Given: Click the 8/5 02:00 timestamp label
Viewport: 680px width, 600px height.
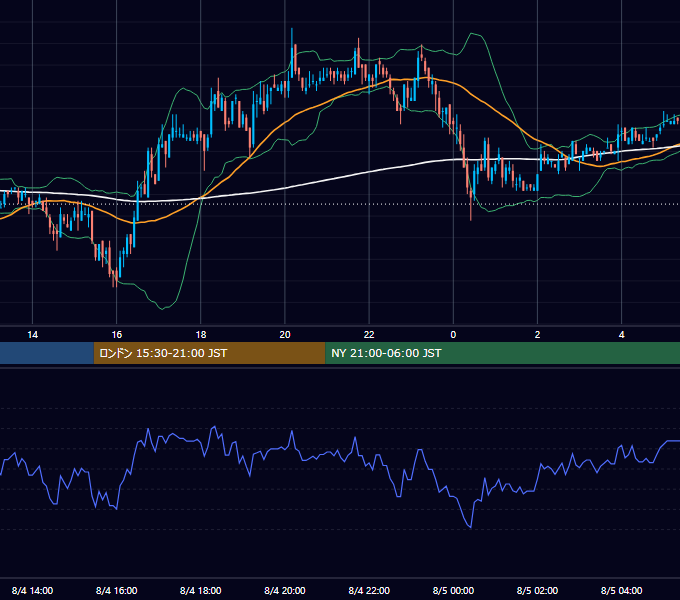Looking at the screenshot, I should [x=537, y=590].
